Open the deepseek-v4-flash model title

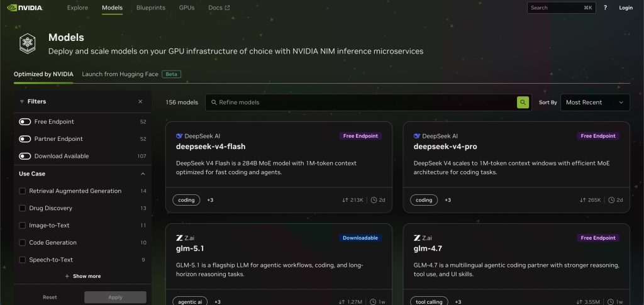[x=211, y=147]
